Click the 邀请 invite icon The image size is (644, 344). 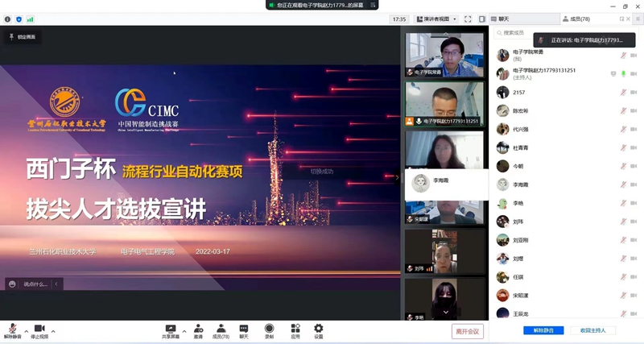(198, 331)
